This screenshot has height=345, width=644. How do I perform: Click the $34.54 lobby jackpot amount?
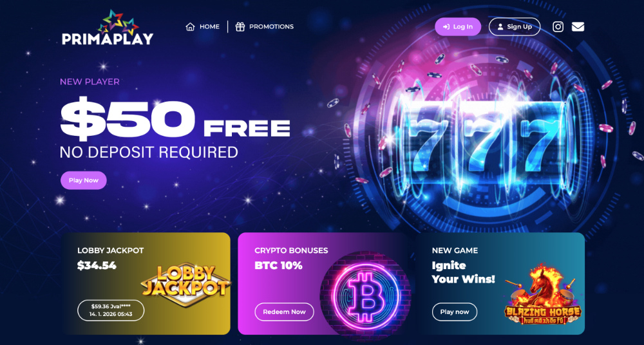pos(97,265)
